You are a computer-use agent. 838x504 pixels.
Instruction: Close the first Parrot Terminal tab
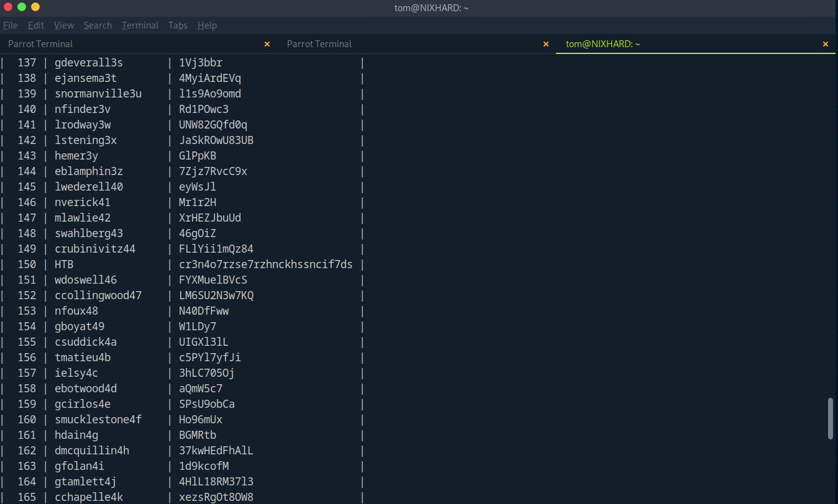point(267,44)
